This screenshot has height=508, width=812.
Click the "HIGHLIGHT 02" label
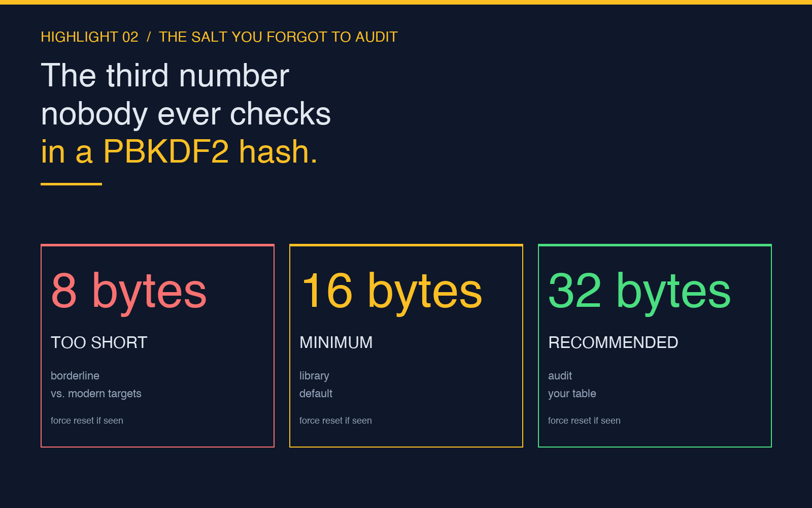[89, 37]
